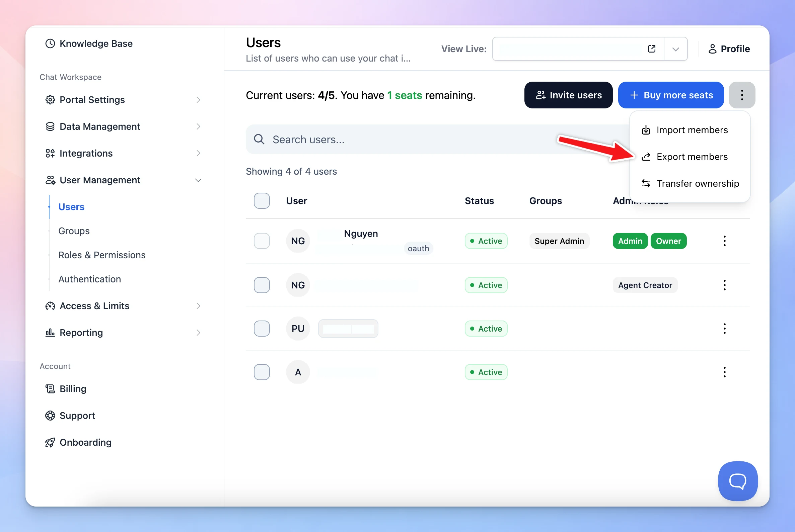This screenshot has width=795, height=532.
Task: Tick the checkbox for user A
Action: click(262, 372)
